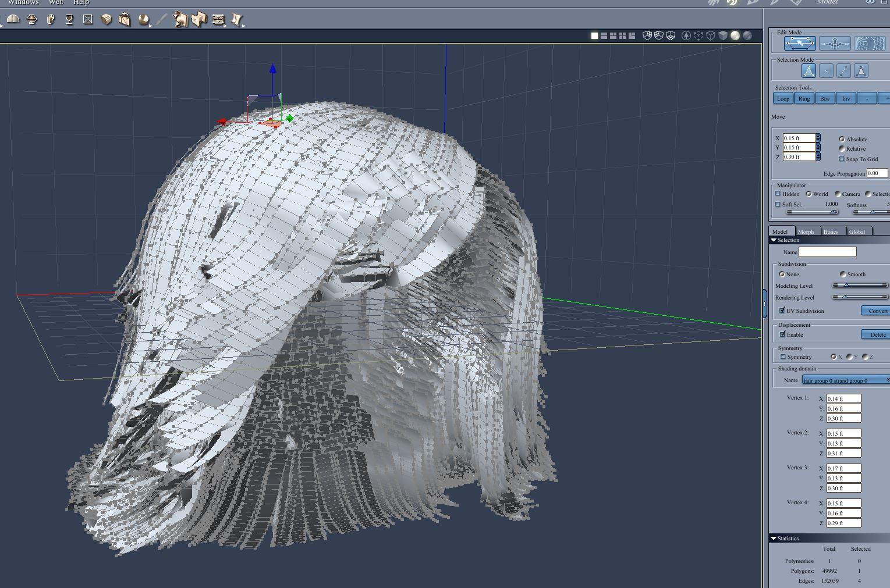Adjust the Soft Sel. slider
Screen dimensions: 890x588
tap(811, 212)
